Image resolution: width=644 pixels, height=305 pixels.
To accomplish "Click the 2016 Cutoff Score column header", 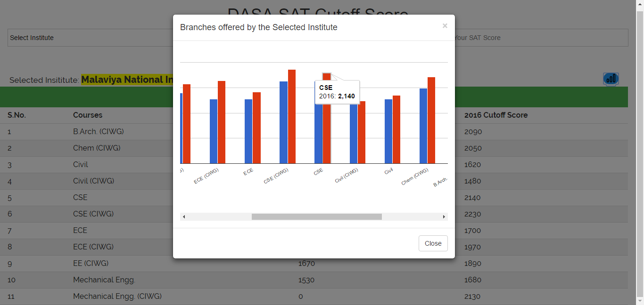I will coord(495,115).
